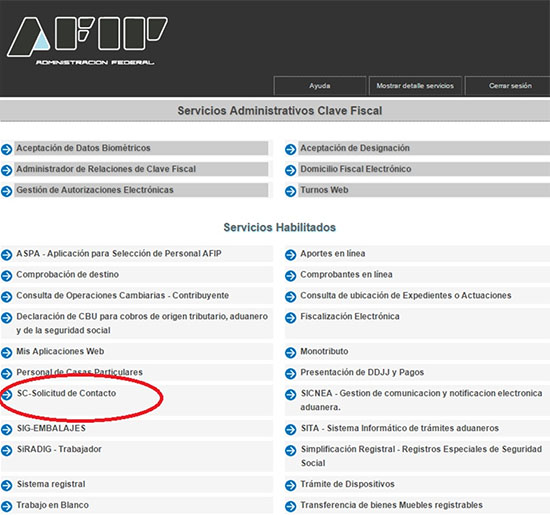Click arrow icon beside Comprobación de destino

6,276
